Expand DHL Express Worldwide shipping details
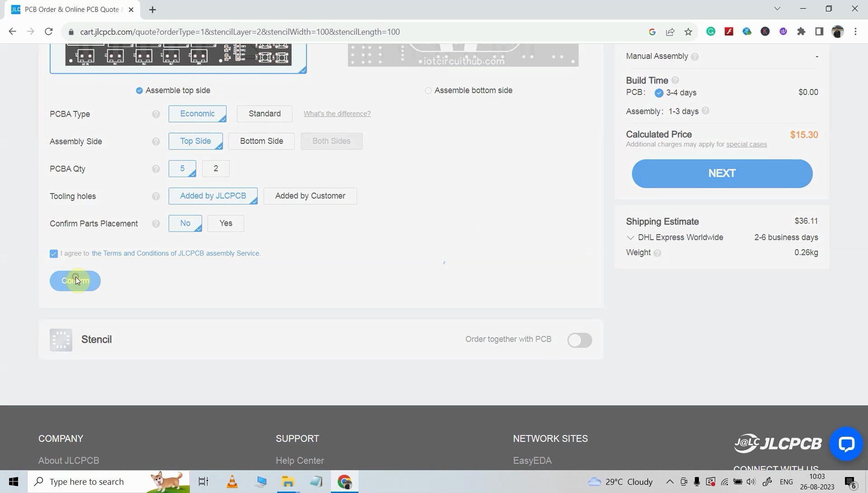 [630, 237]
